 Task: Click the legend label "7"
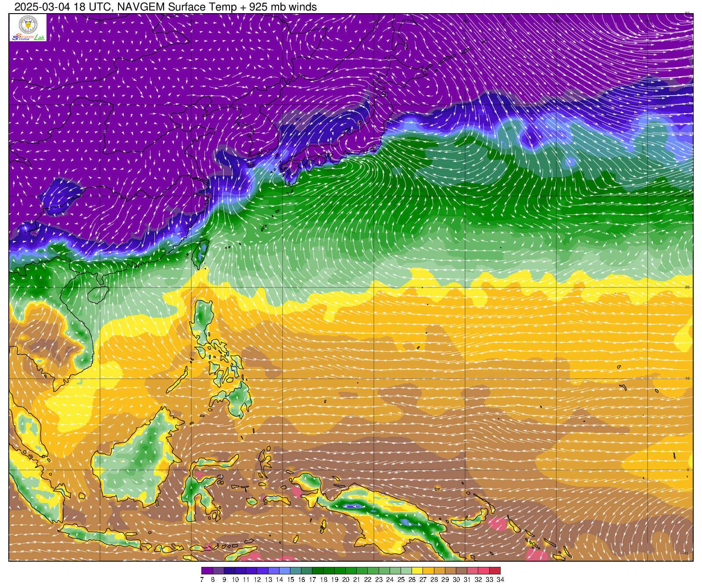[202, 580]
